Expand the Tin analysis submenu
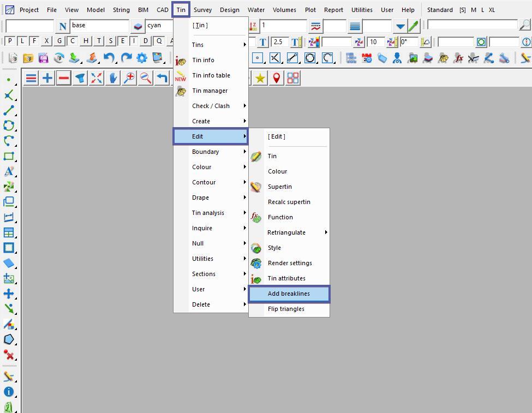 211,213
